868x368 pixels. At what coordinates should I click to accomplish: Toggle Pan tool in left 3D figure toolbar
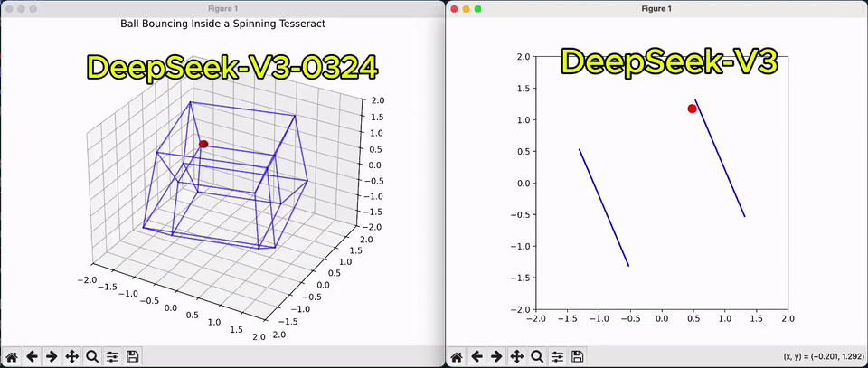[71, 356]
